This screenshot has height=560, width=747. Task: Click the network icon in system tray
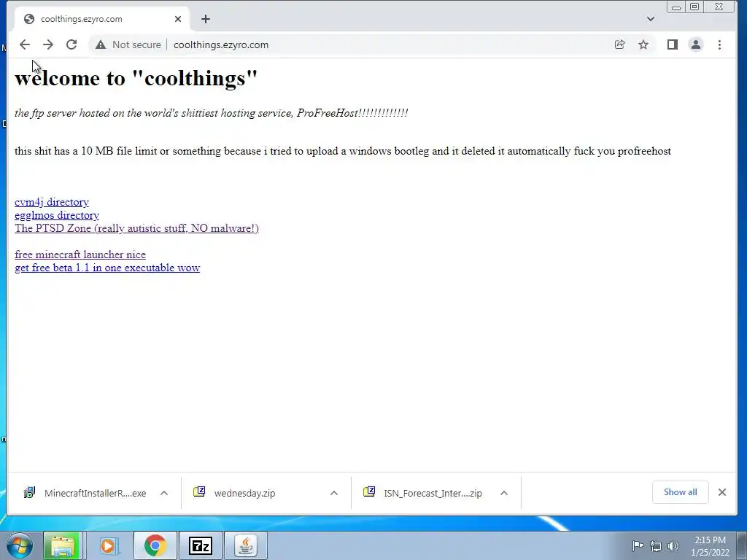click(656, 546)
